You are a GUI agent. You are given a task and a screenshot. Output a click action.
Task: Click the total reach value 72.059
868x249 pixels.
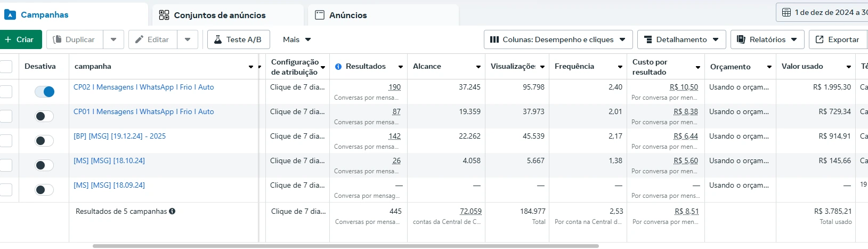pos(470,211)
